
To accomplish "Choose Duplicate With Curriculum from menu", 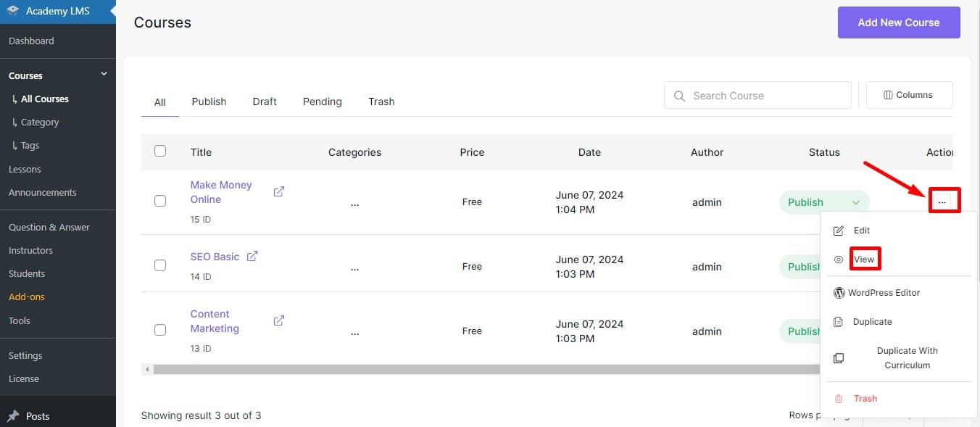I will 906,358.
